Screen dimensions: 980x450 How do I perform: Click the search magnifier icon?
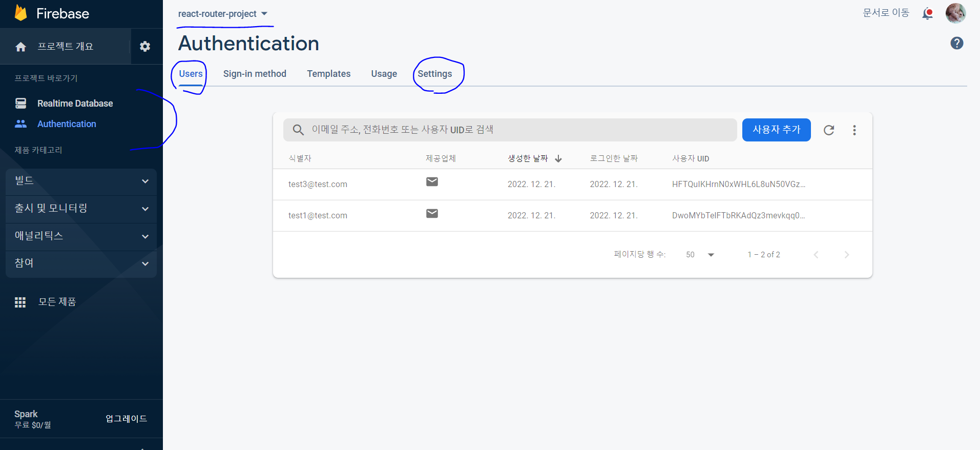tap(298, 130)
